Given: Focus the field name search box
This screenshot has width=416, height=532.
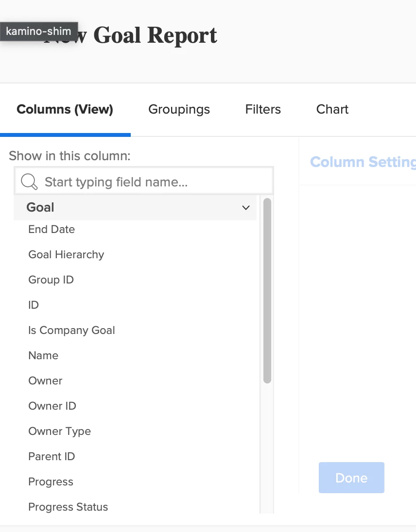Looking at the screenshot, I should pyautogui.click(x=156, y=182).
